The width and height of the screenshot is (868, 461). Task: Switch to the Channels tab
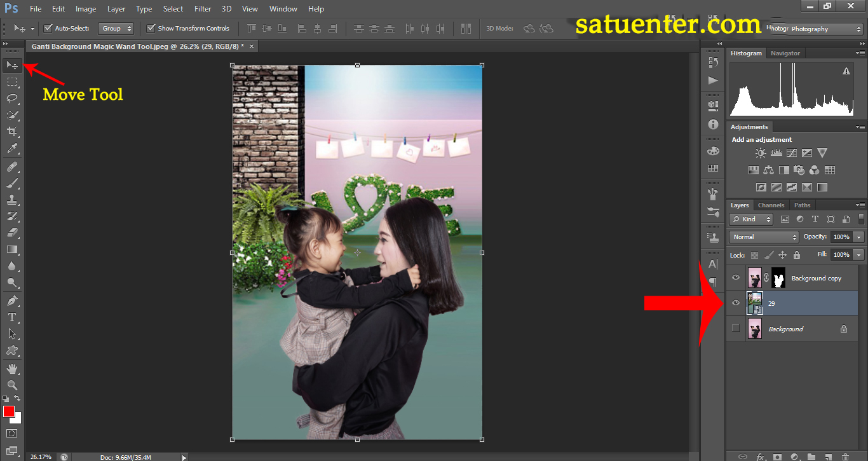771,205
